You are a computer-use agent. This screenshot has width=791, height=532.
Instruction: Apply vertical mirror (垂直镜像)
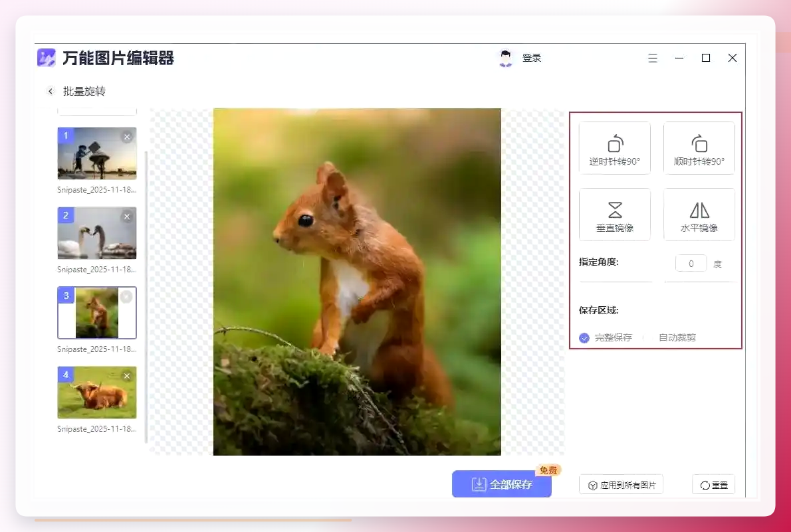point(614,215)
